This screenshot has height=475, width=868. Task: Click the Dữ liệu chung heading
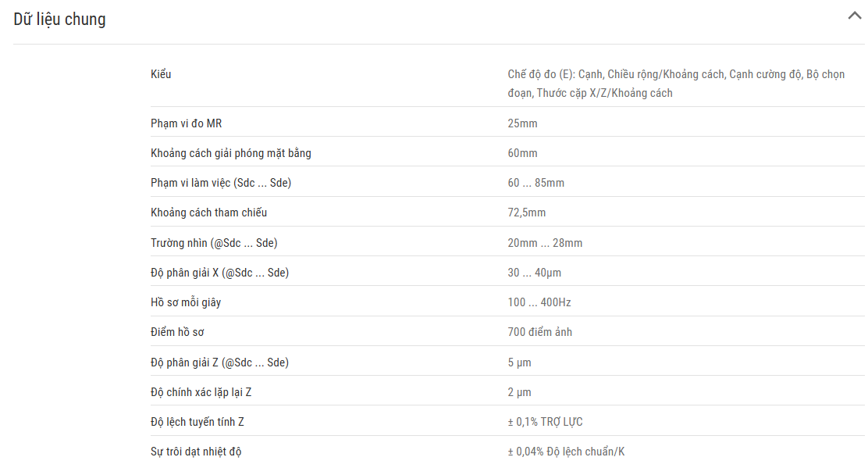[60, 20]
